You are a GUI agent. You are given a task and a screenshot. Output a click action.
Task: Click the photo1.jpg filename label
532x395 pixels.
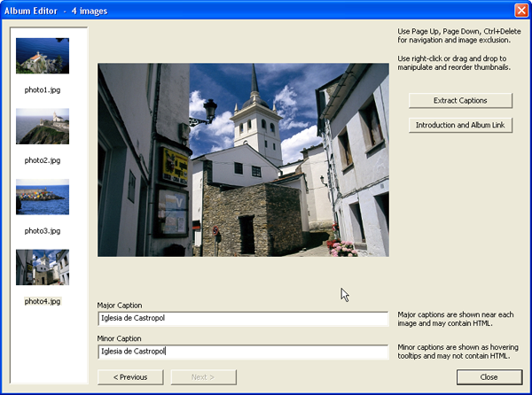(x=43, y=89)
